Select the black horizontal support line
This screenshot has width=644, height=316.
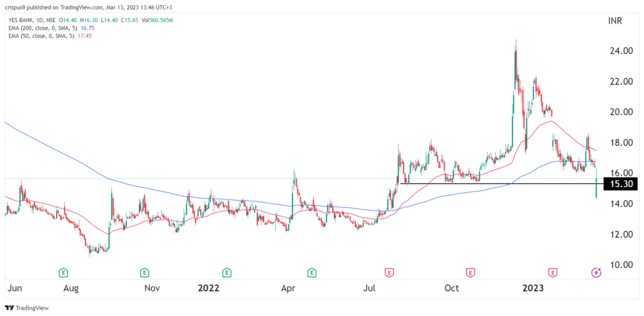coord(501,183)
